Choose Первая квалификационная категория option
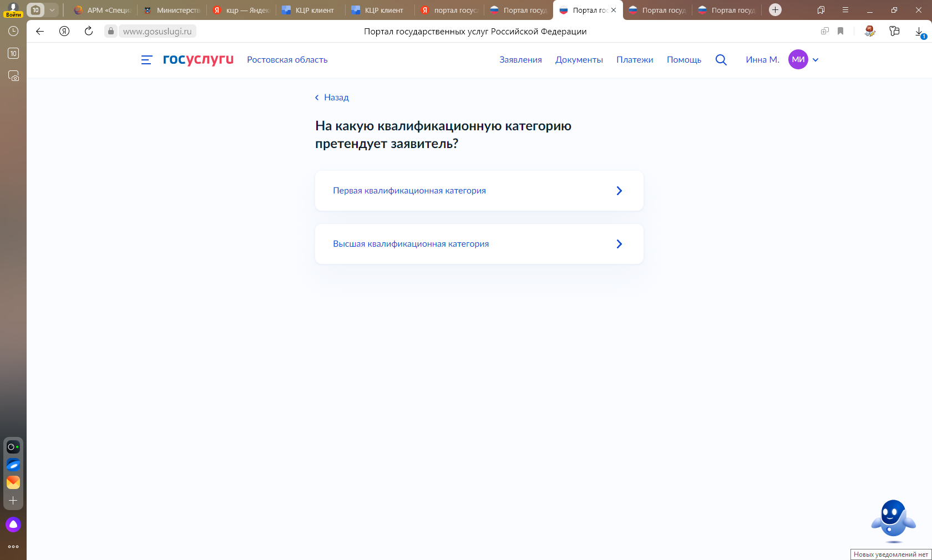Viewport: 932px width, 560px height. tap(479, 191)
